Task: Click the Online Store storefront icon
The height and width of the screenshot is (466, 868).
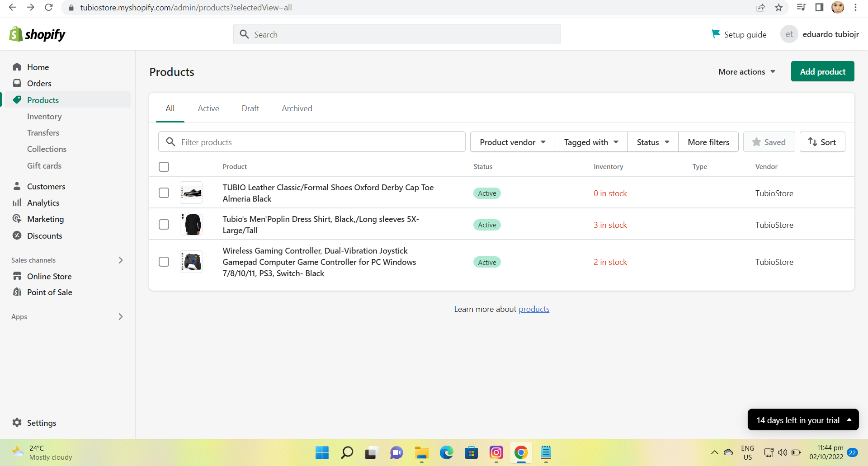Action: (17, 276)
